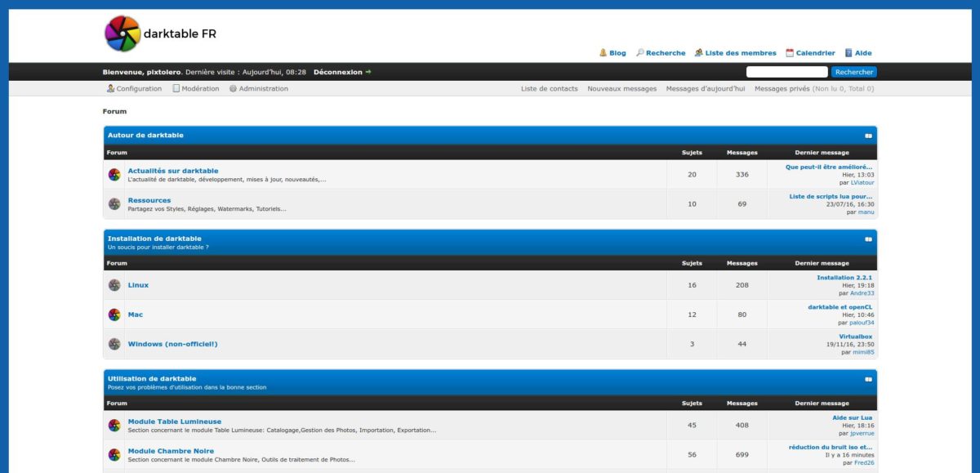Open the Linux forum
Image resolution: width=980 pixels, height=473 pixels.
tap(138, 285)
